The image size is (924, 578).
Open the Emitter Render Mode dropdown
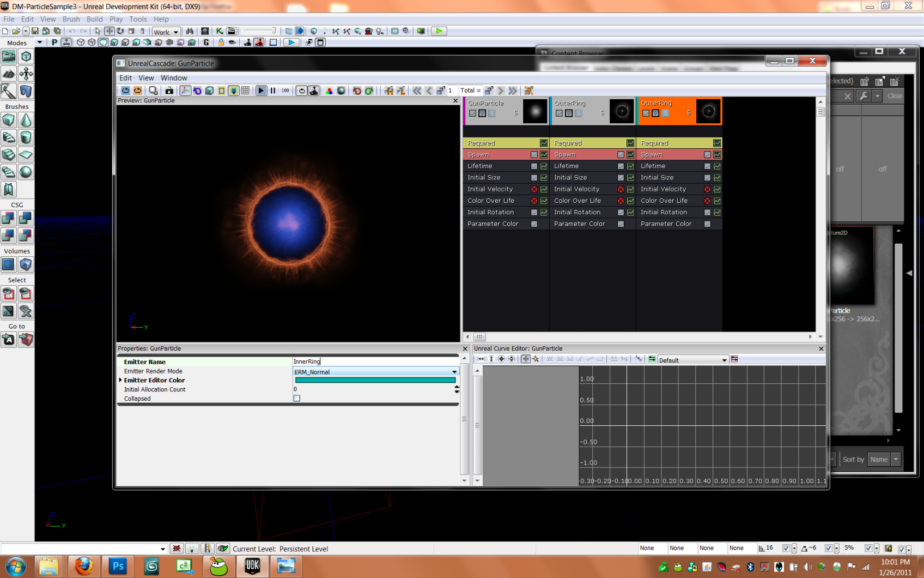tap(454, 372)
